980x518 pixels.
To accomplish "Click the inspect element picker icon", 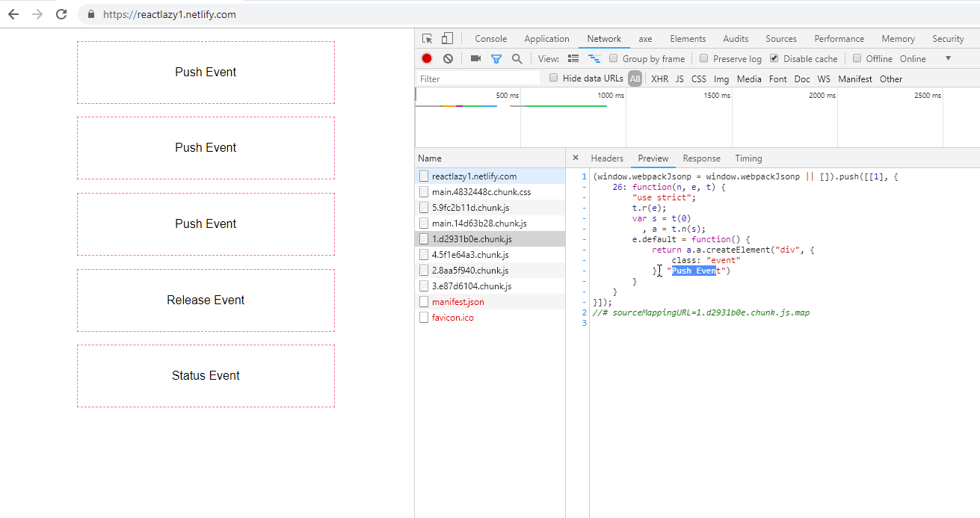I will (428, 39).
